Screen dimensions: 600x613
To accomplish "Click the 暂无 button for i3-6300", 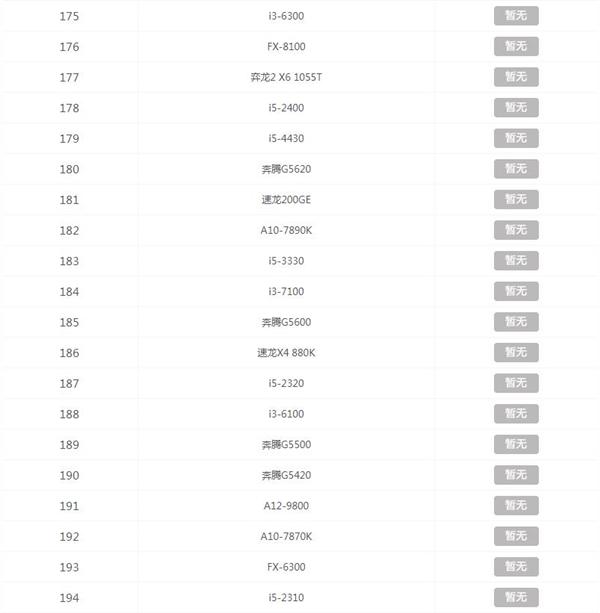I will 515,16.
